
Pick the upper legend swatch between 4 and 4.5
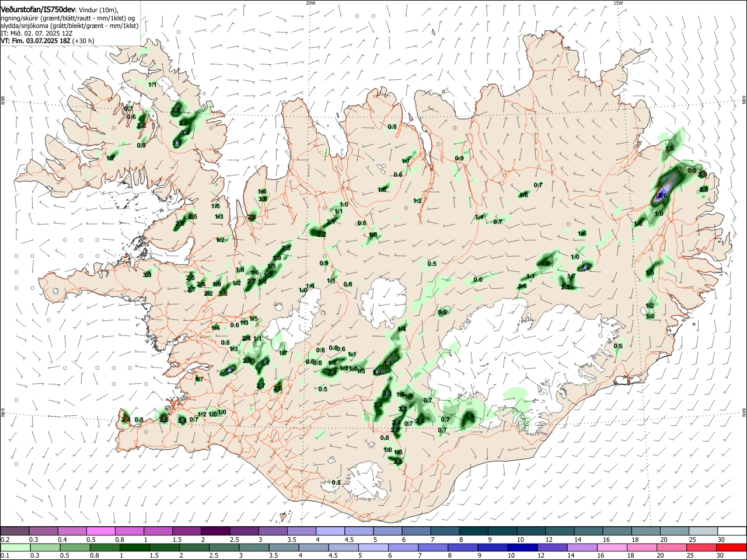click(330, 531)
